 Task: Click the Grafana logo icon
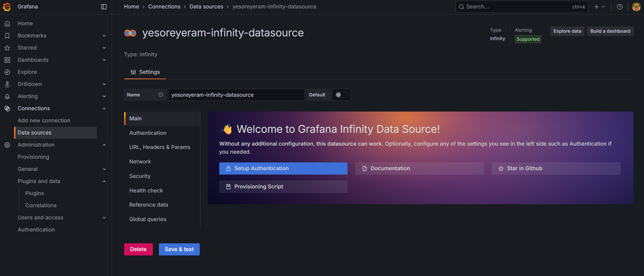(7, 7)
